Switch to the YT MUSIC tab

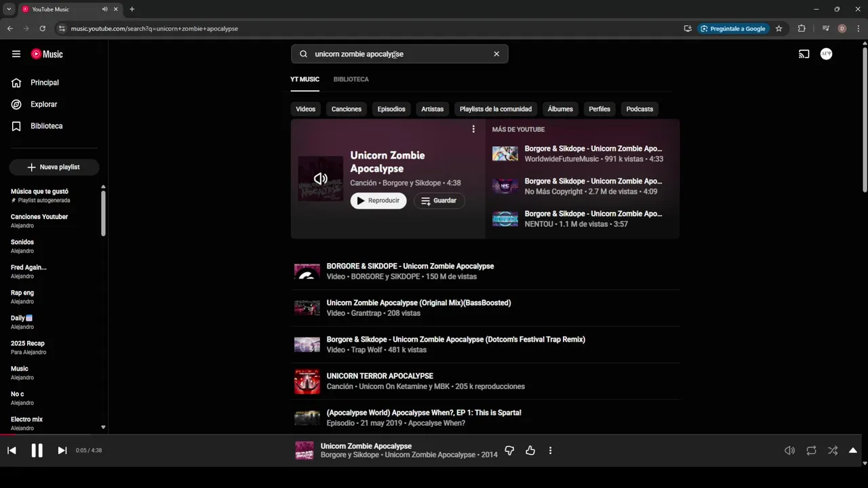[304, 79]
